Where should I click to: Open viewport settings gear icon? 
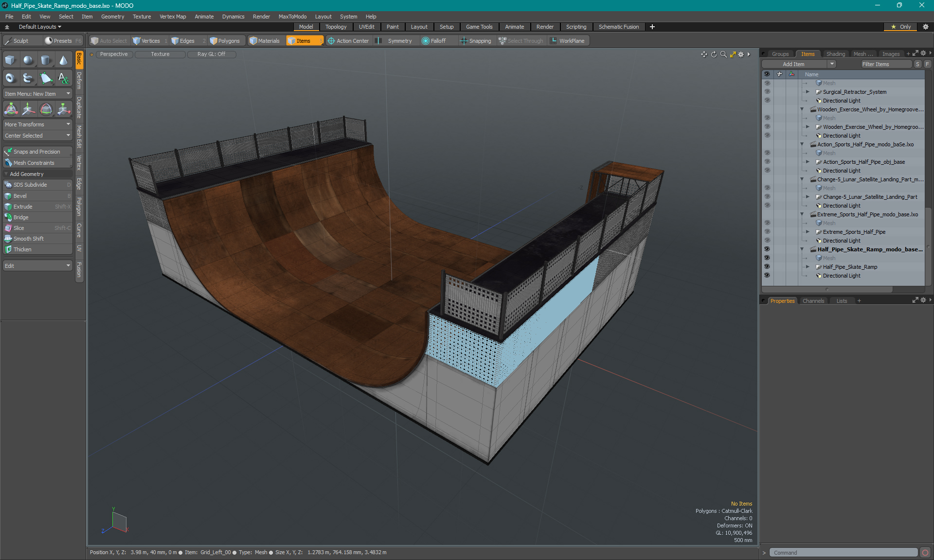(741, 54)
